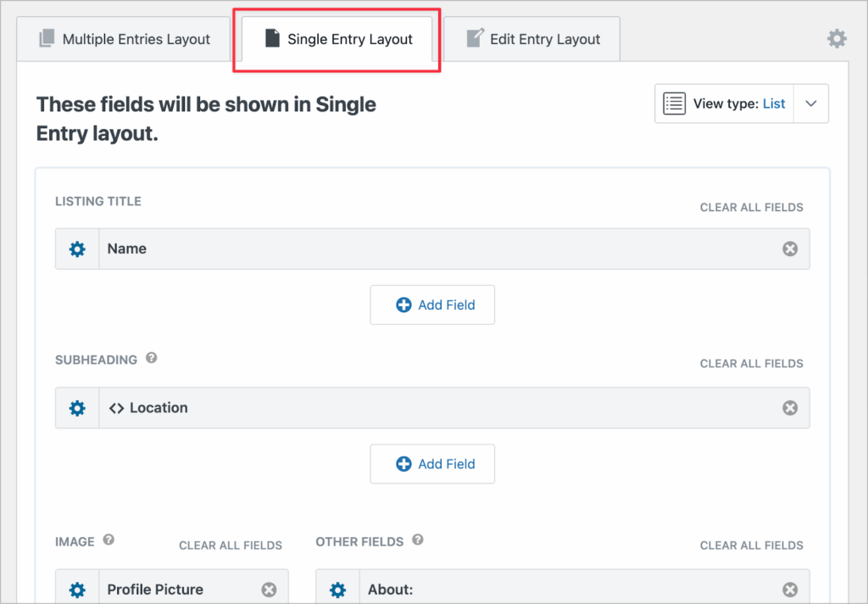Open settings gear for About field
The image size is (868, 604).
(x=337, y=590)
